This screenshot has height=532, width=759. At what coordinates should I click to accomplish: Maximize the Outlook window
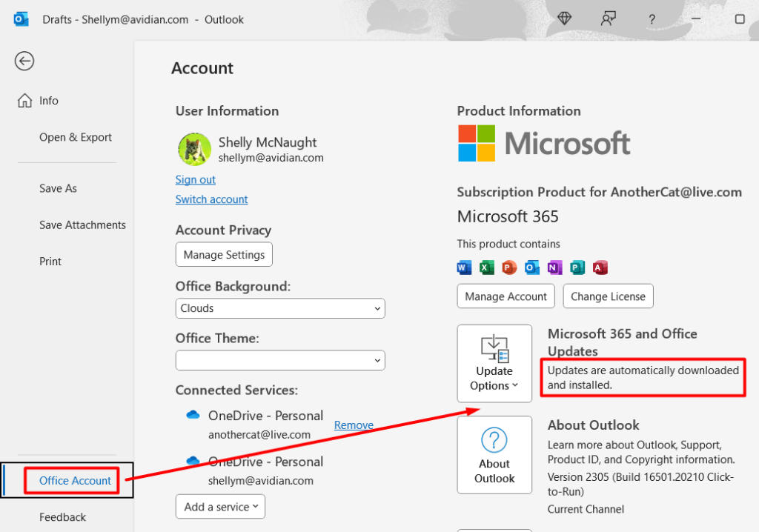tap(739, 19)
